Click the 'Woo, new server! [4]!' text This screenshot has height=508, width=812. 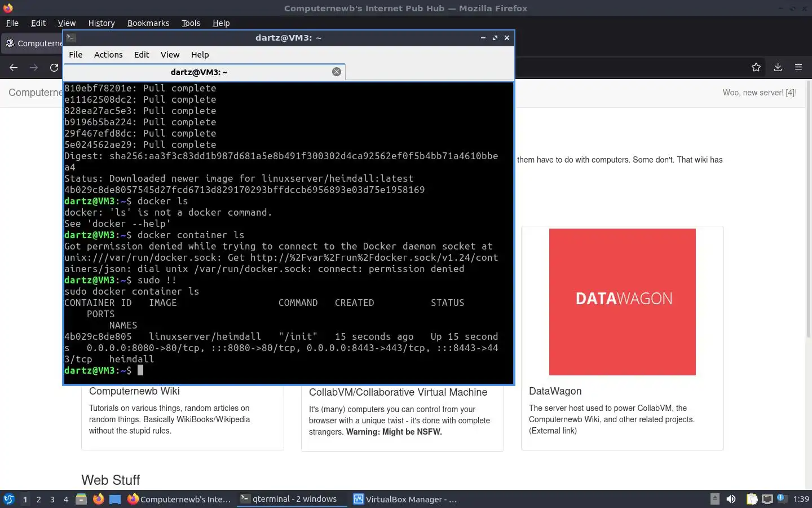pyautogui.click(x=760, y=93)
